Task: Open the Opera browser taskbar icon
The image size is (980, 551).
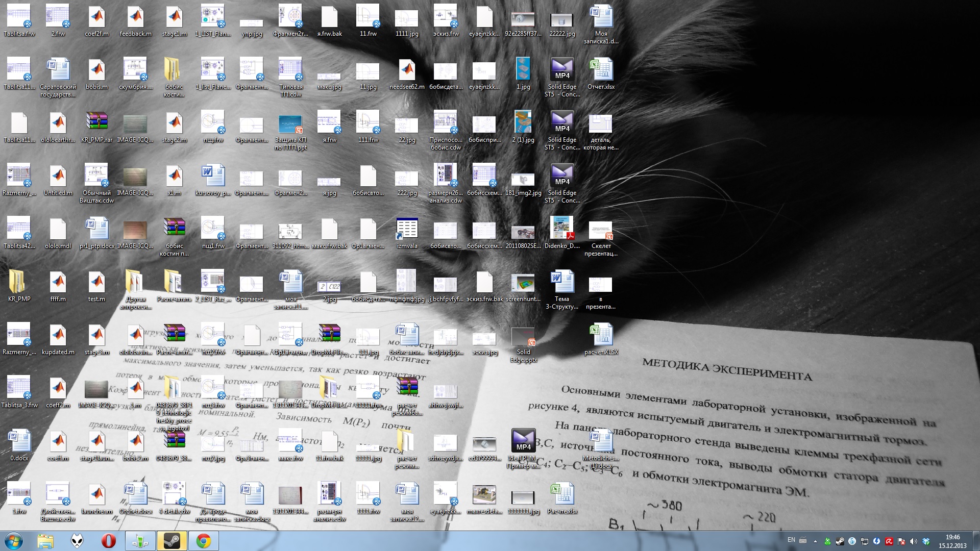Action: click(x=108, y=541)
